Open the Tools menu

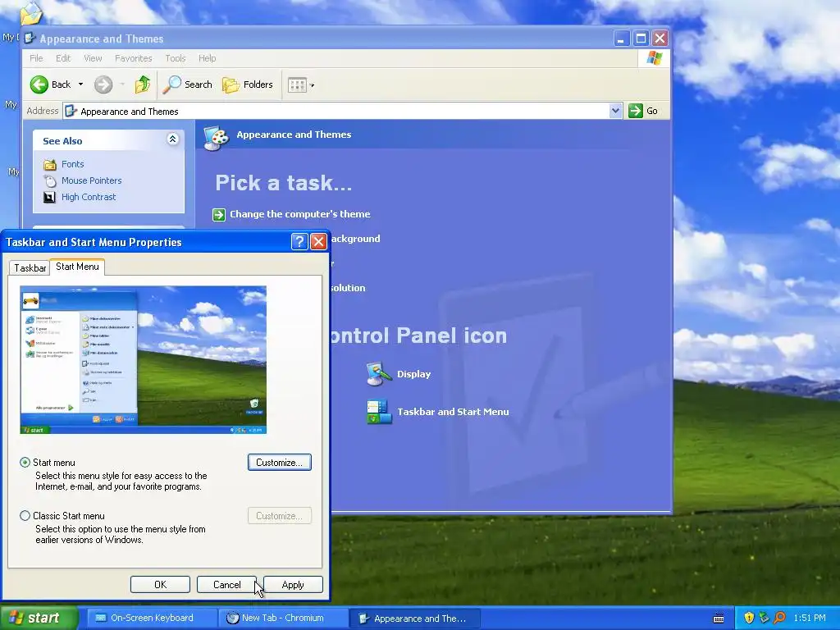(x=176, y=58)
